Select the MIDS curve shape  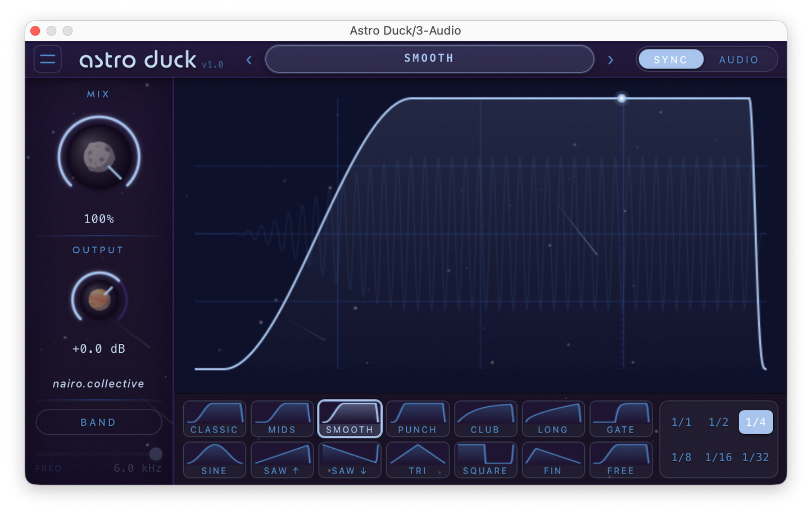(282, 419)
